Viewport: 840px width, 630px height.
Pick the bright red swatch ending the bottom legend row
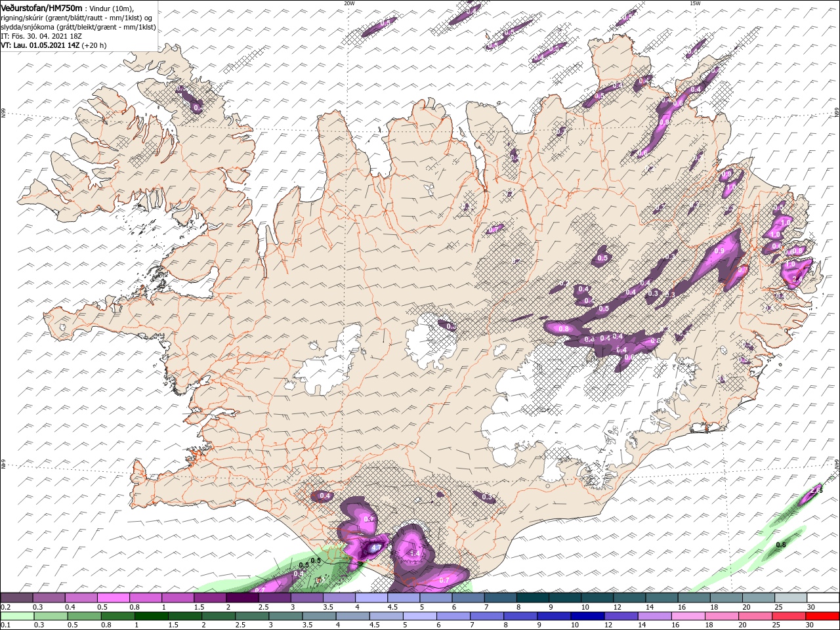823,616
